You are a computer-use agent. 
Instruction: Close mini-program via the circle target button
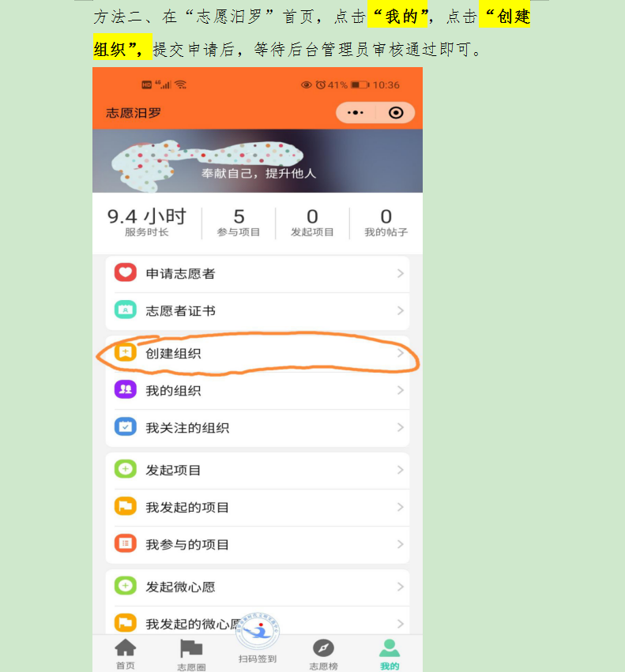click(x=396, y=113)
